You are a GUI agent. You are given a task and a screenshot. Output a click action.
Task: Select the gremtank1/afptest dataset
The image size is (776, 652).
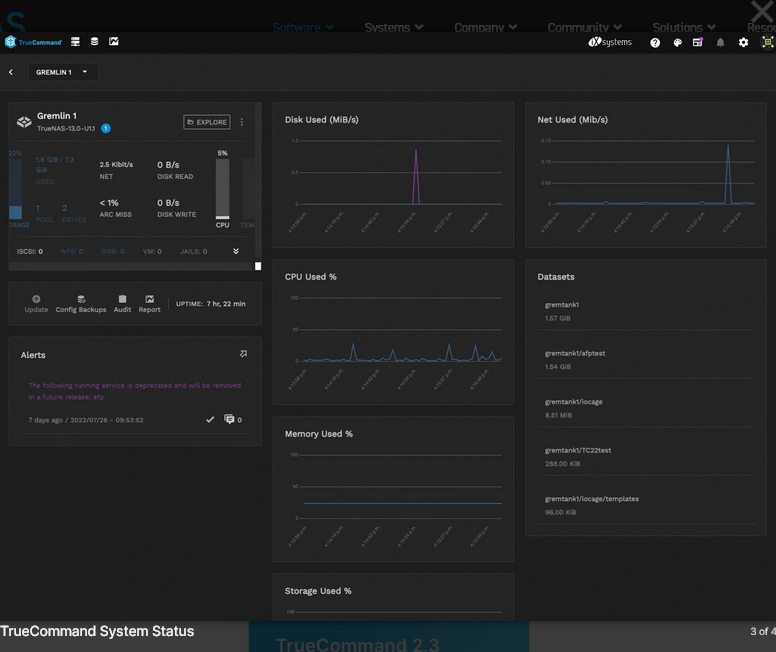(x=645, y=360)
